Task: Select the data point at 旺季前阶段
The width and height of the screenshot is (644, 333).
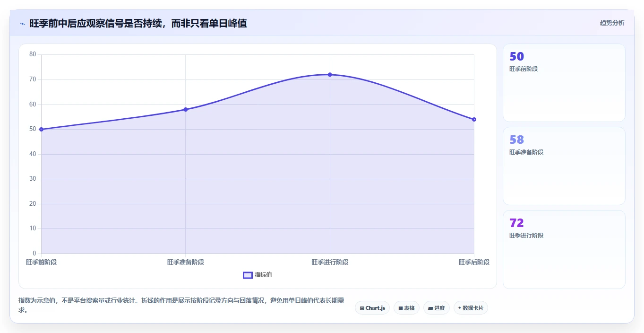Action: pyautogui.click(x=42, y=129)
